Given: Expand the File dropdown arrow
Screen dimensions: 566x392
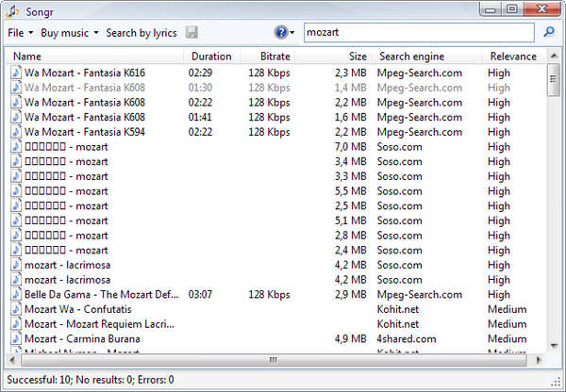Looking at the screenshot, I should coord(31,33).
